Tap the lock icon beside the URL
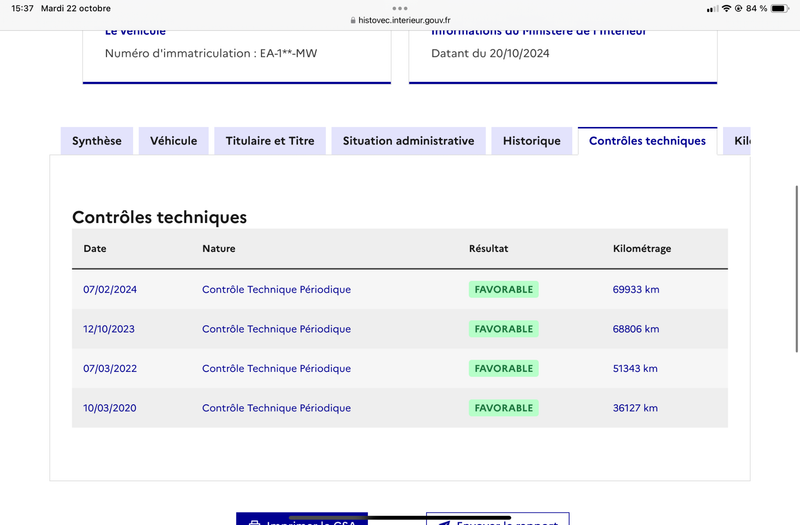This screenshot has height=525, width=800. click(x=353, y=20)
